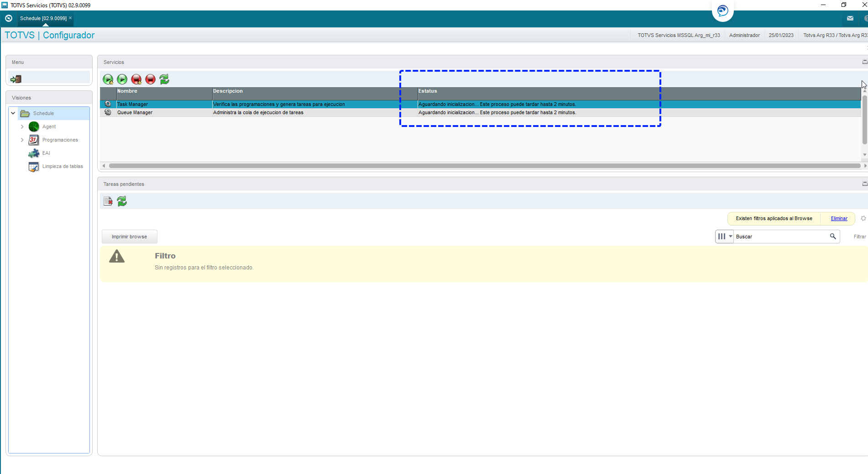The width and height of the screenshot is (868, 474).
Task: Click the 'Existen filtros aplicados al Browse' notice
Action: pyautogui.click(x=774, y=218)
